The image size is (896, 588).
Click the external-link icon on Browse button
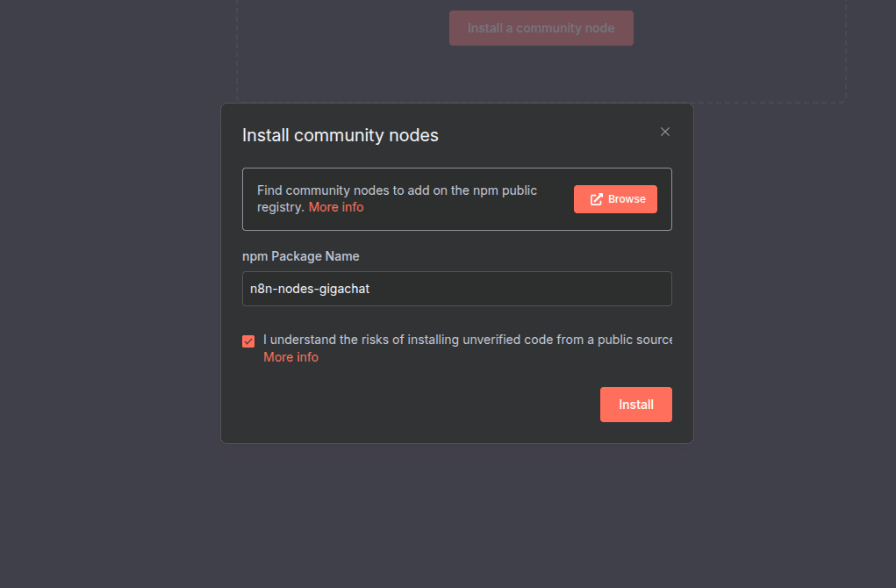point(597,198)
